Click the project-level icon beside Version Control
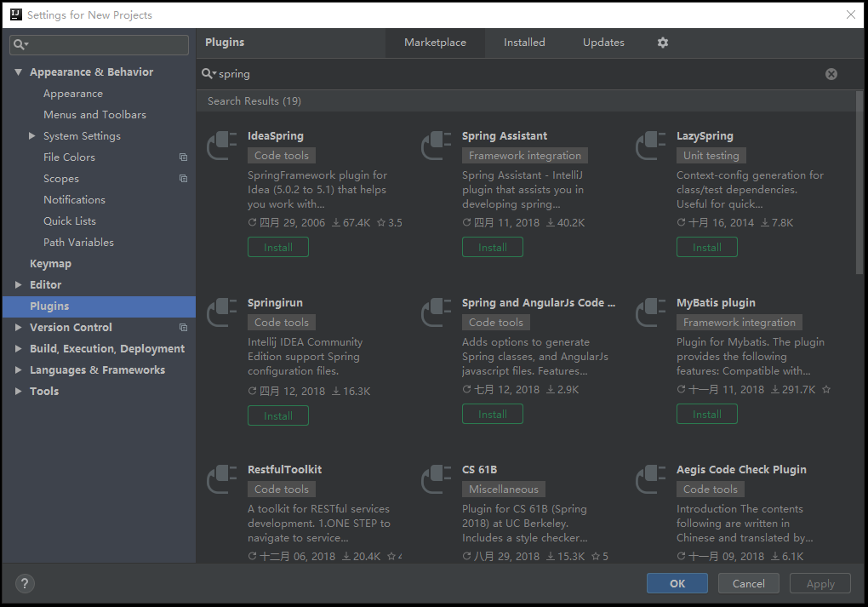 pyautogui.click(x=183, y=327)
